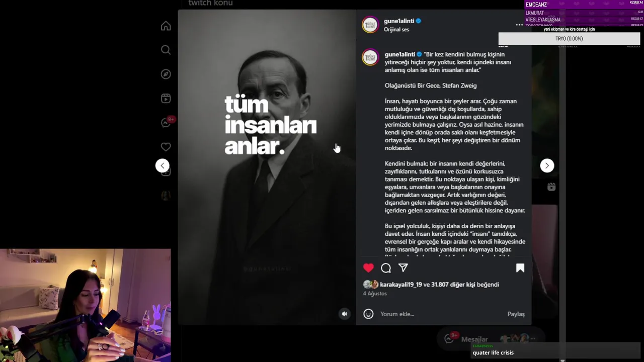Image resolution: width=644 pixels, height=362 pixels.
Task: Open the Explore compass icon
Action: pyautogui.click(x=166, y=74)
